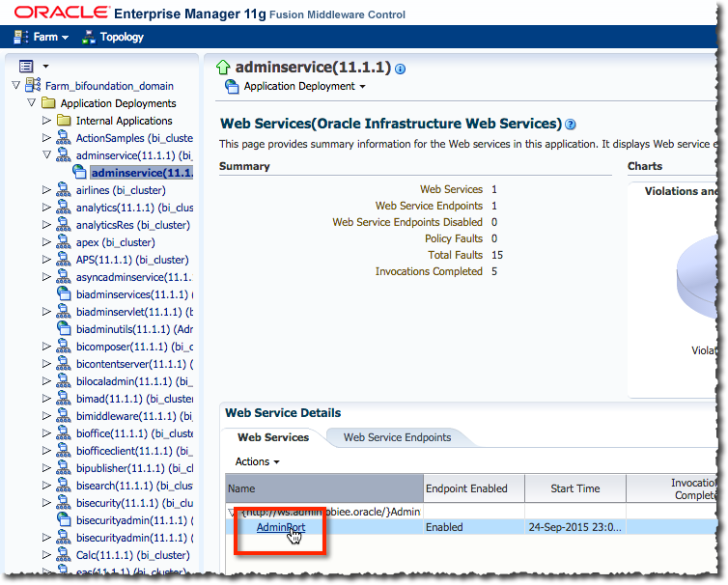Select the Web Services tab
Screen dimensions: 728x585
coord(273,437)
